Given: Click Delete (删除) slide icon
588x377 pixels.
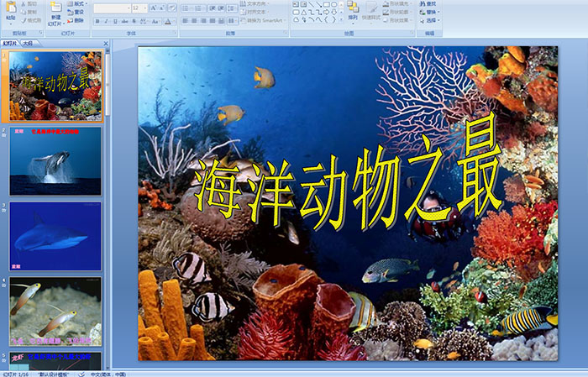Looking at the screenshot, I should point(70,20).
